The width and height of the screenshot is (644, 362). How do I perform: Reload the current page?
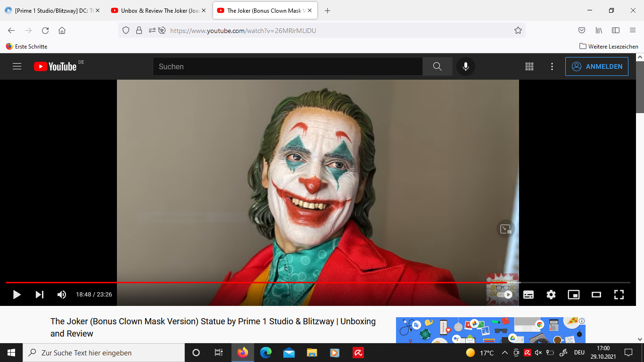click(x=45, y=30)
